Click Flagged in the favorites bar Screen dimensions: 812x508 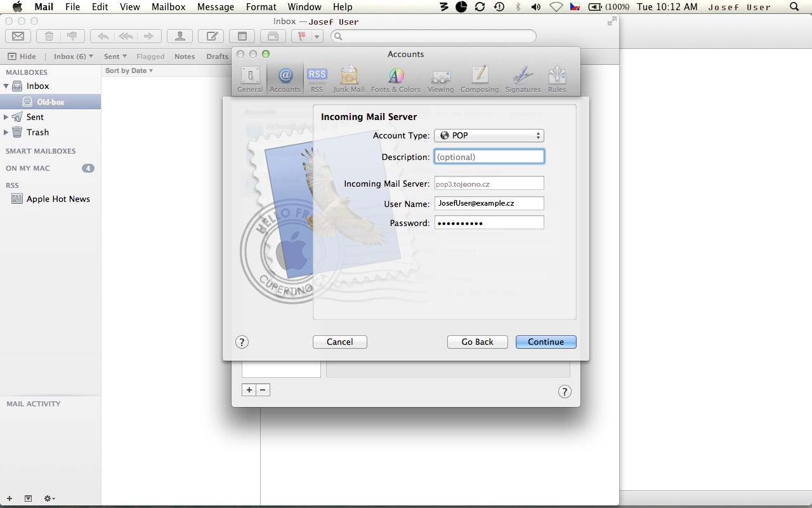[150, 57]
